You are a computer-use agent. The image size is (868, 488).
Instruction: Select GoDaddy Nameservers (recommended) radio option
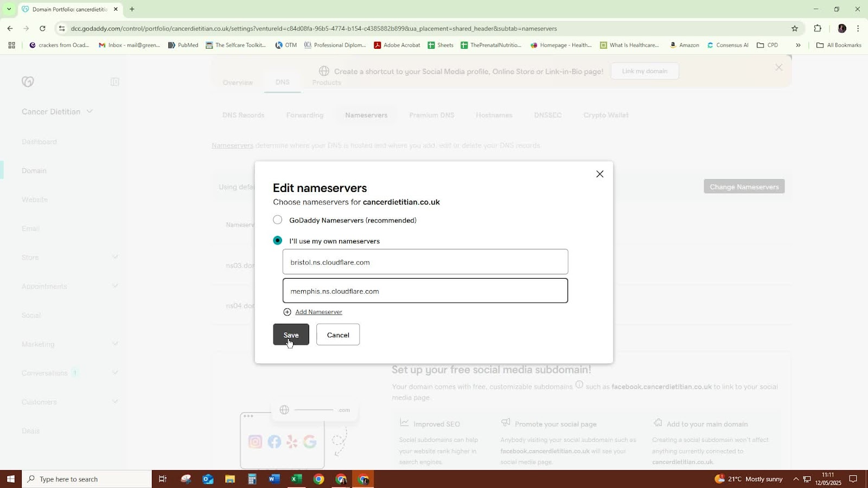pyautogui.click(x=277, y=220)
